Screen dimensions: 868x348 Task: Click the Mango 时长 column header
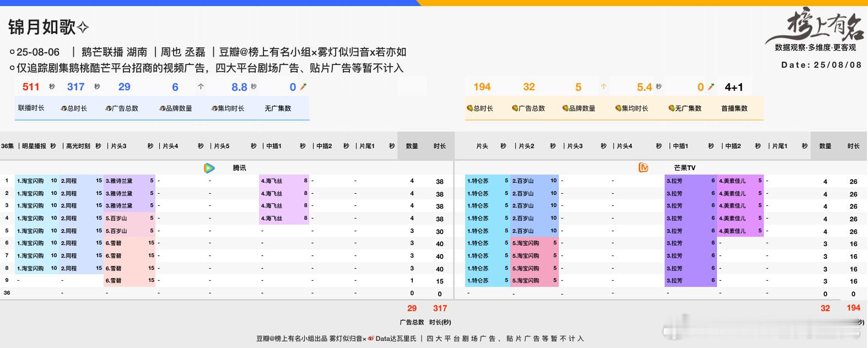(x=854, y=146)
